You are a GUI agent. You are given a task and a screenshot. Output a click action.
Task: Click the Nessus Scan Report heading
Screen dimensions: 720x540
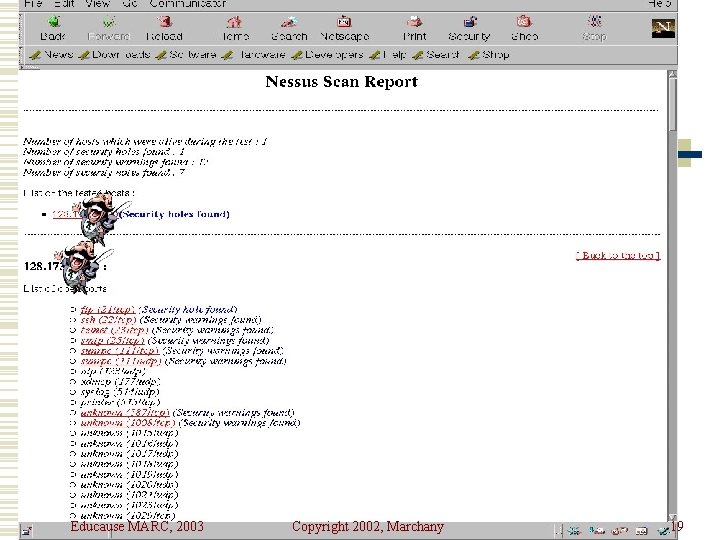pyautogui.click(x=342, y=82)
